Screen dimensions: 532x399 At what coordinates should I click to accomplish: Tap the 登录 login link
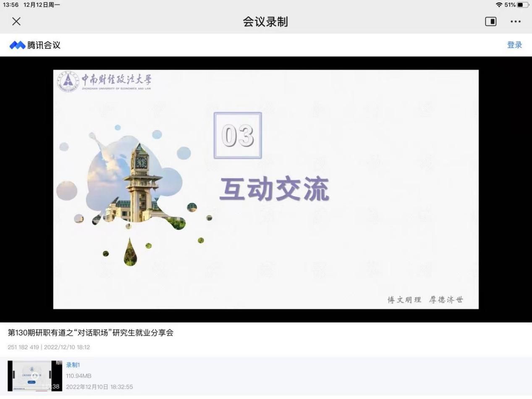[x=514, y=45]
